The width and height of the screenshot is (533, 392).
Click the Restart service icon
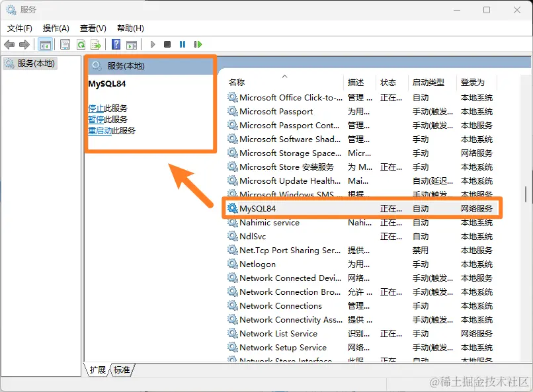(x=198, y=44)
